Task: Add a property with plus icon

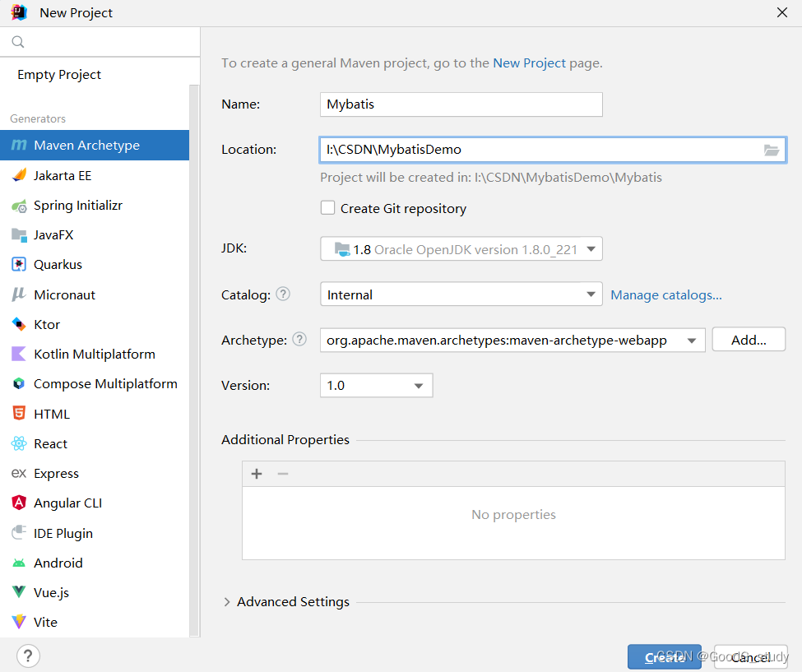Action: [x=257, y=474]
